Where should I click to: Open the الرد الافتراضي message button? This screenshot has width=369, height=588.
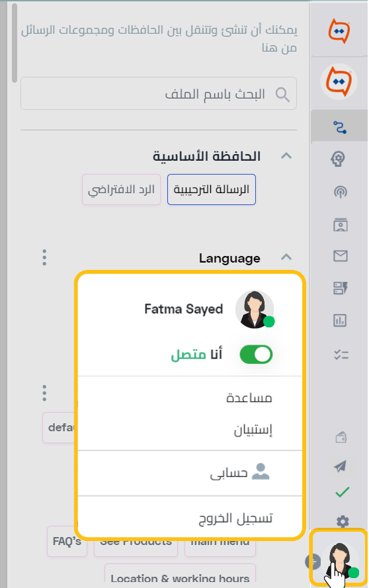point(121,189)
